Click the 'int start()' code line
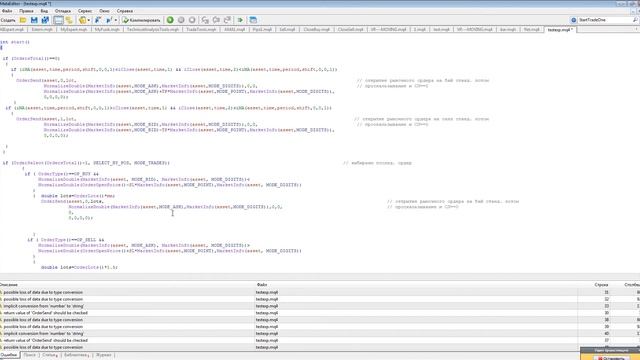 pyautogui.click(x=15, y=42)
